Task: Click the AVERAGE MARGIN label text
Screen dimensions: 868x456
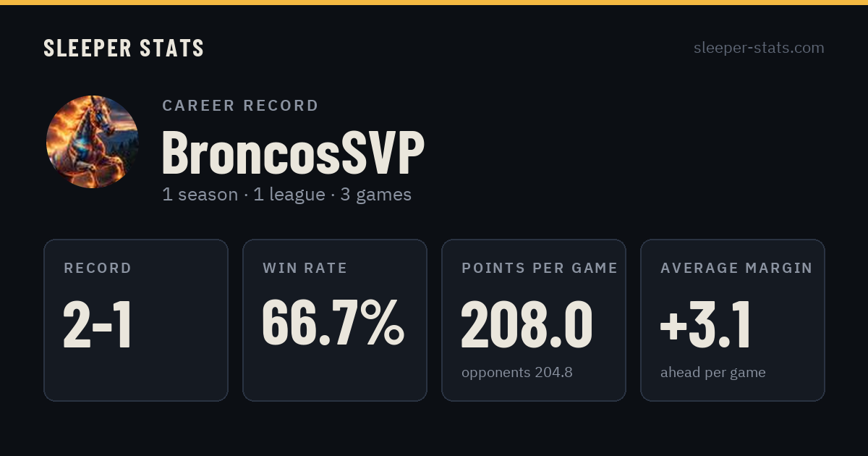Action: (x=736, y=268)
